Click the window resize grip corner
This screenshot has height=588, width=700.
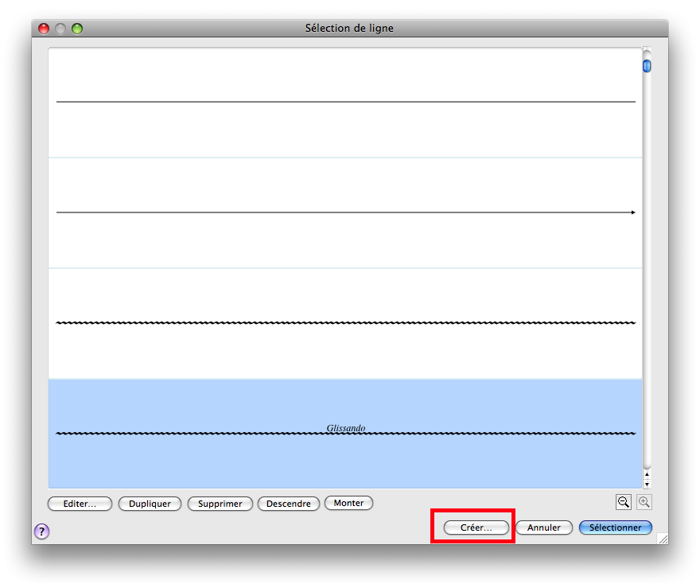tap(662, 539)
